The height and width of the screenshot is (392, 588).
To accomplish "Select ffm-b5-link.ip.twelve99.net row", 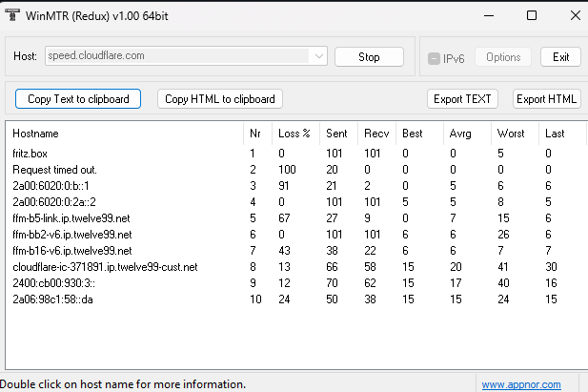I will 296,218.
